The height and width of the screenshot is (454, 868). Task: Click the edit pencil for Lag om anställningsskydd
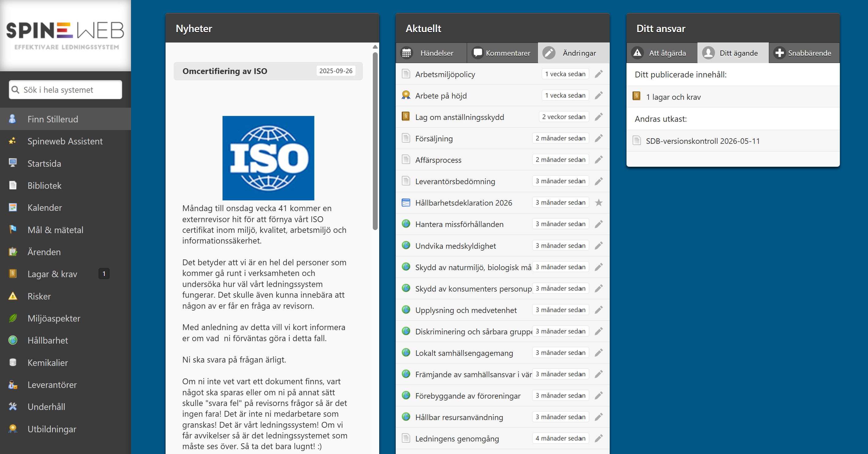598,117
